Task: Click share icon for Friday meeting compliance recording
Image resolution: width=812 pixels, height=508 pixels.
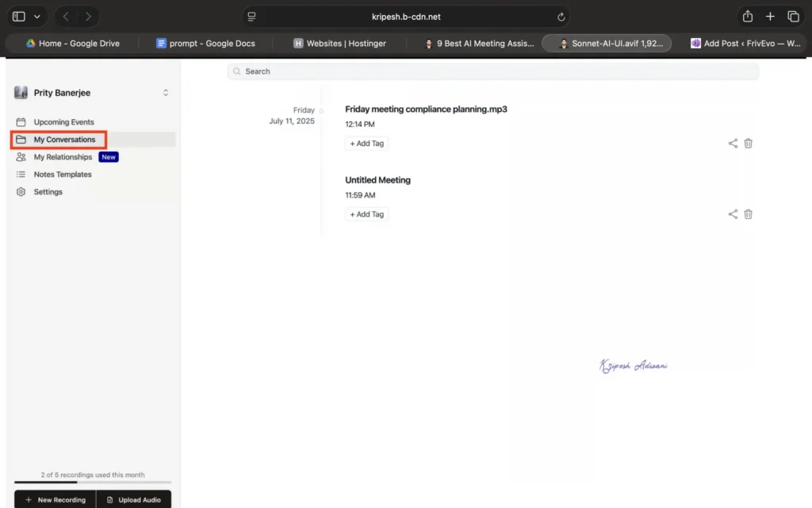Action: click(x=733, y=144)
